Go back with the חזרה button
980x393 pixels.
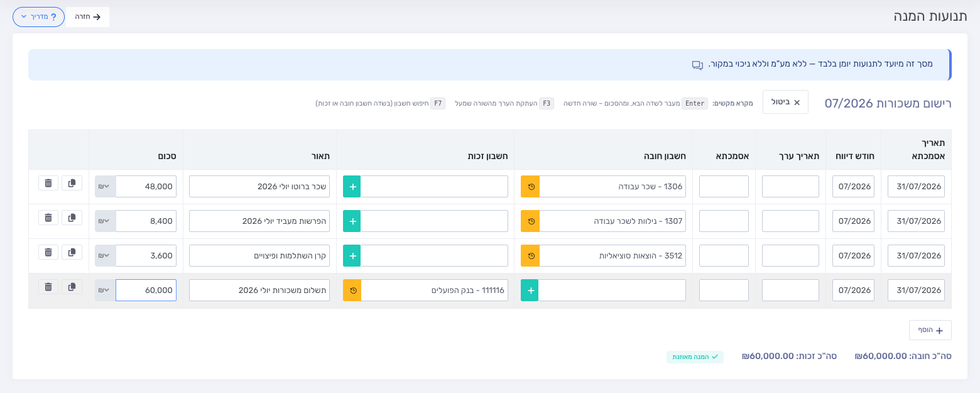(88, 17)
